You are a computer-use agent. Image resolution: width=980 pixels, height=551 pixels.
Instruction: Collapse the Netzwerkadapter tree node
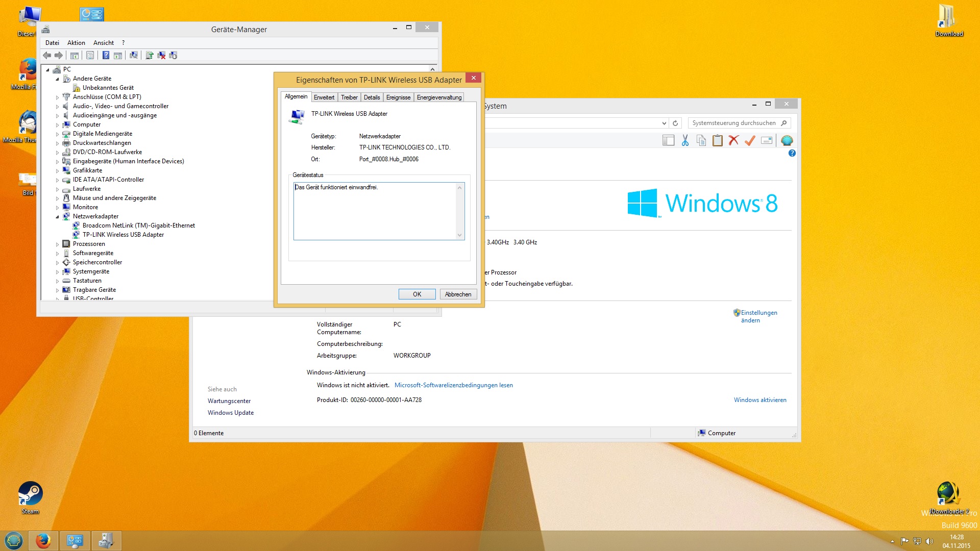coord(57,216)
